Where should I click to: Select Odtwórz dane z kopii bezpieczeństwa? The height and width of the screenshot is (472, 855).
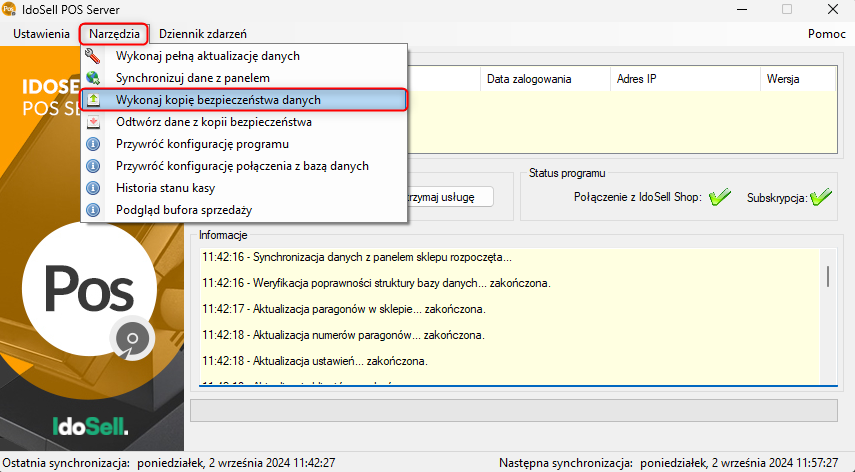click(x=244, y=122)
